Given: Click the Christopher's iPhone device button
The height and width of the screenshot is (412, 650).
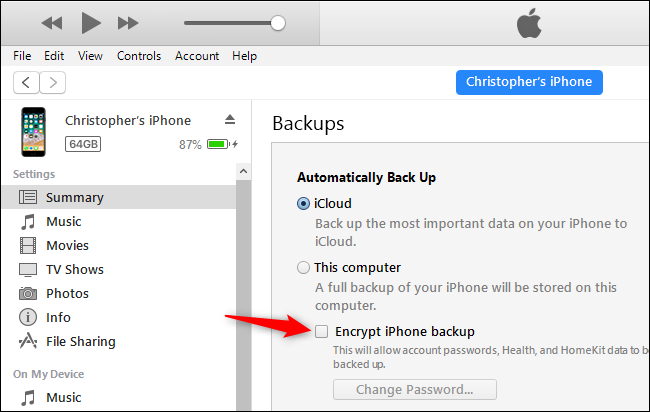Looking at the screenshot, I should (529, 82).
